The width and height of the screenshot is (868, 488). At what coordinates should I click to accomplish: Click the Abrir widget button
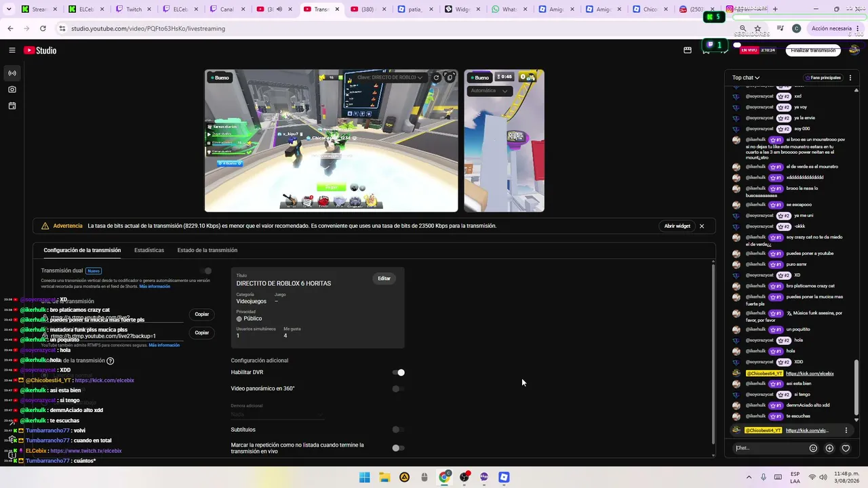pyautogui.click(x=677, y=226)
